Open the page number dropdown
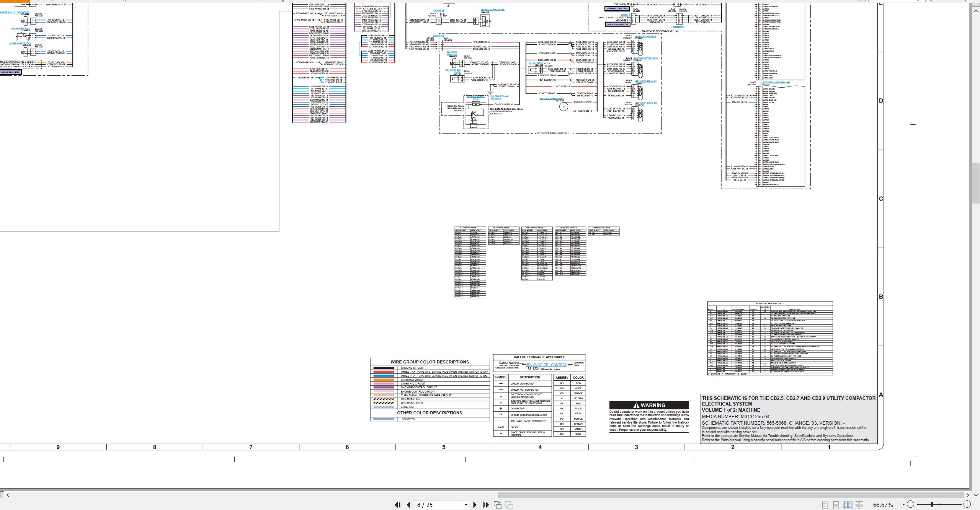Image resolution: width=980 pixels, height=510 pixels. pyautogui.click(x=466, y=505)
